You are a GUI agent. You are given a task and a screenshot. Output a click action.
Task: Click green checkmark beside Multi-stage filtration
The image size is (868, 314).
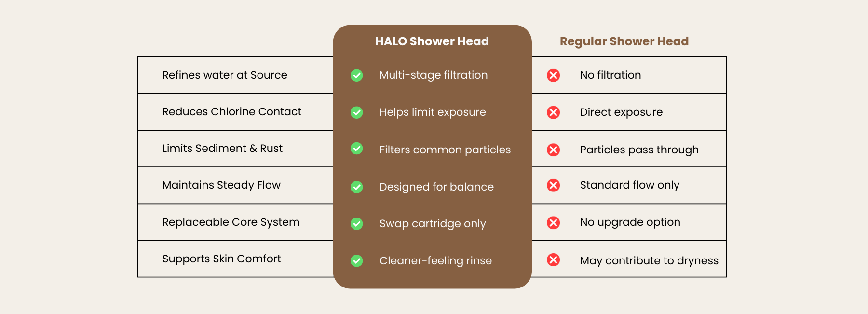tap(357, 75)
